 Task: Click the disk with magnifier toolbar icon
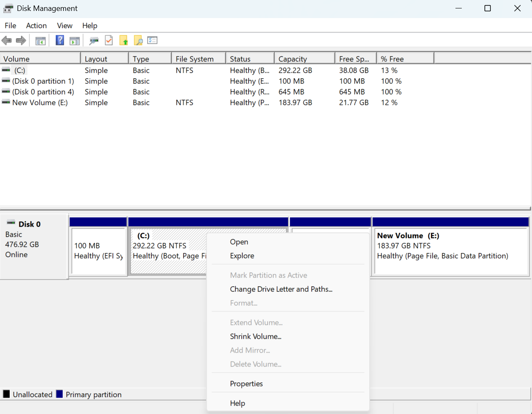(x=94, y=41)
